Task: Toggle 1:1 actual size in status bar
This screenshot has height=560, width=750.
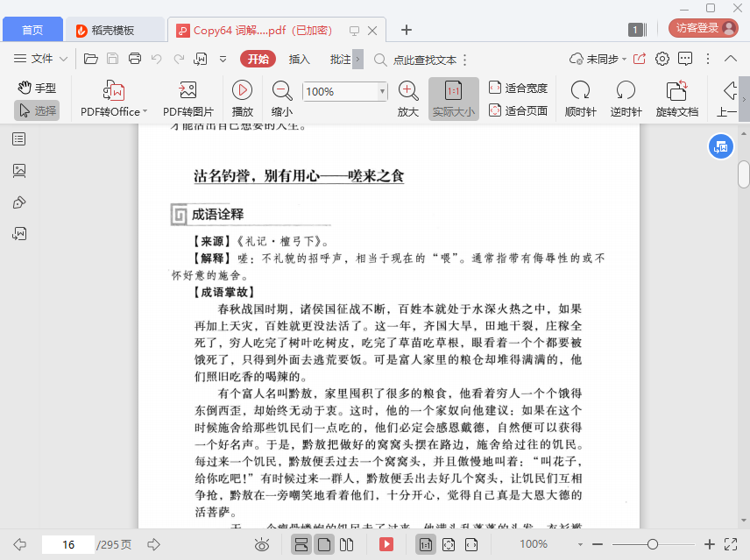Action: tap(425, 545)
